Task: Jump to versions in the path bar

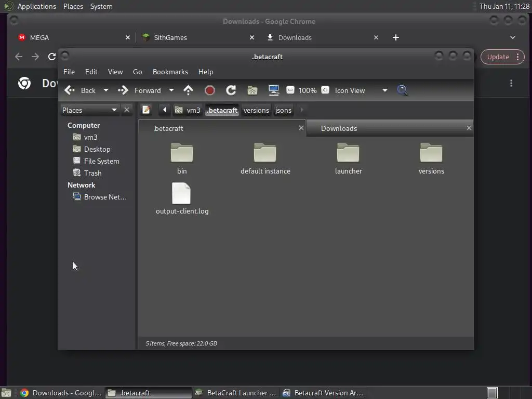Action: (x=256, y=110)
